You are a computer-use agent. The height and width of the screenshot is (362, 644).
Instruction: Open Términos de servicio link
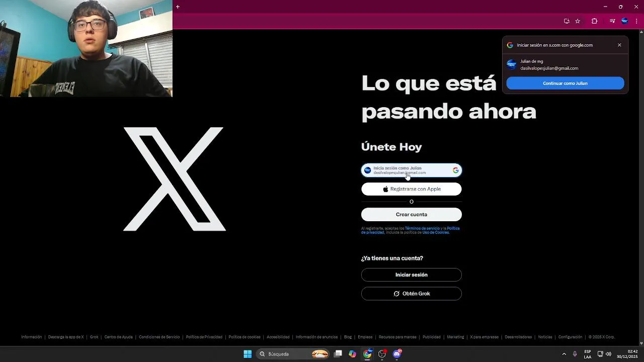coord(422,228)
